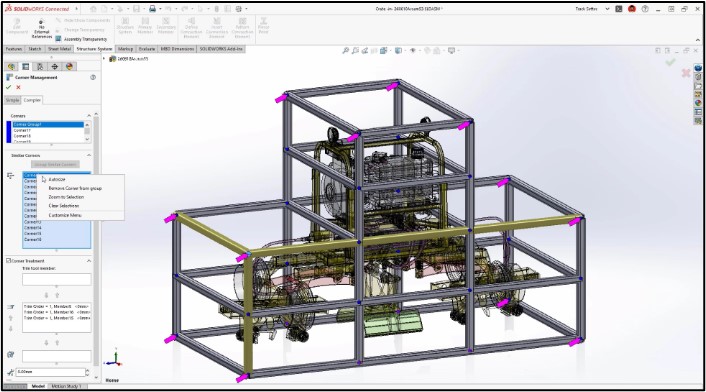706x392 pixels.
Task: Switch to the Evaluate ribbon tab
Action: tap(147, 49)
